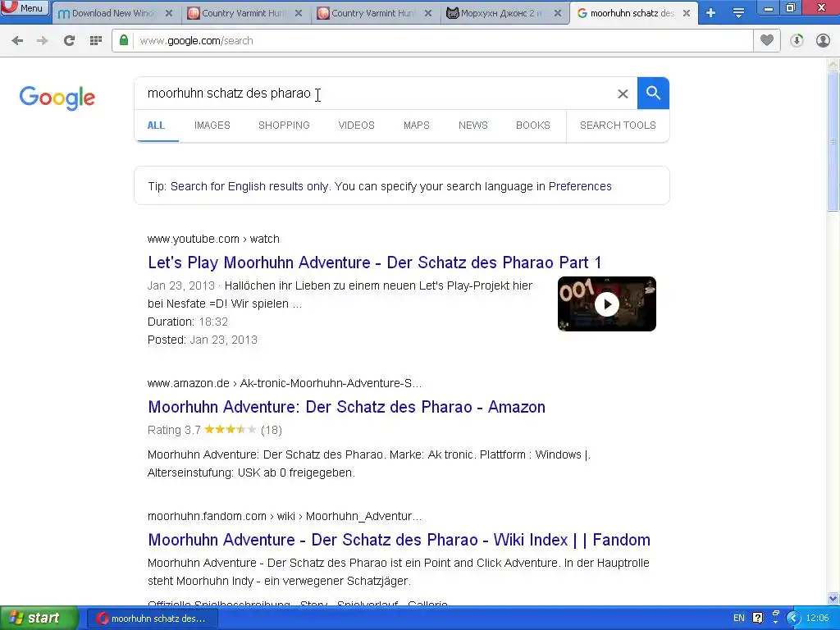Click the moorhuhn.fandom.com breadcrumb
The height and width of the screenshot is (630, 840).
point(285,517)
